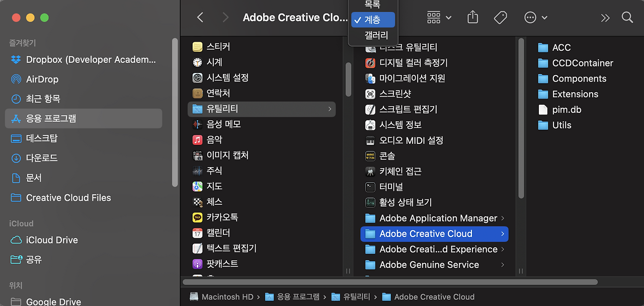Select 갤러리 view from the open menu
644x306 pixels.
pyautogui.click(x=373, y=35)
